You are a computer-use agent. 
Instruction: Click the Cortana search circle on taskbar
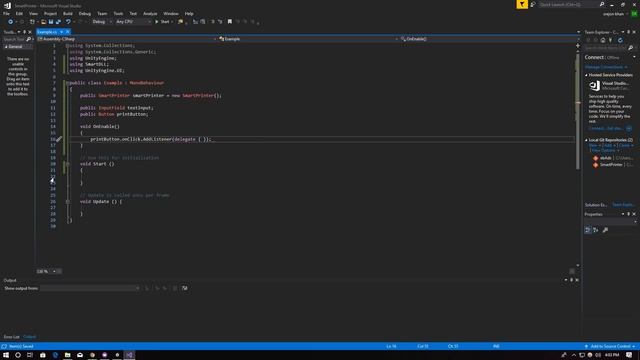[x=18, y=355]
